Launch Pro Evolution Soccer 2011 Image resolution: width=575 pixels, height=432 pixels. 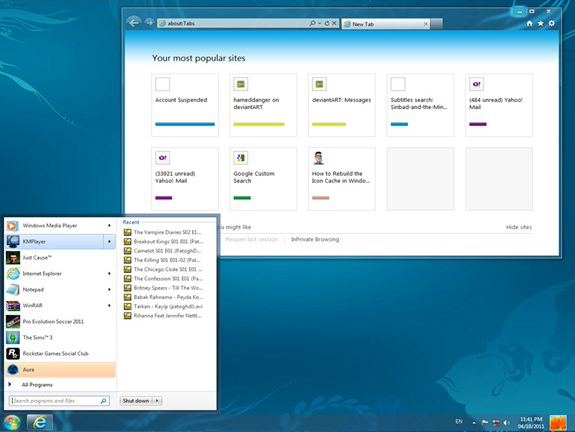click(x=61, y=322)
